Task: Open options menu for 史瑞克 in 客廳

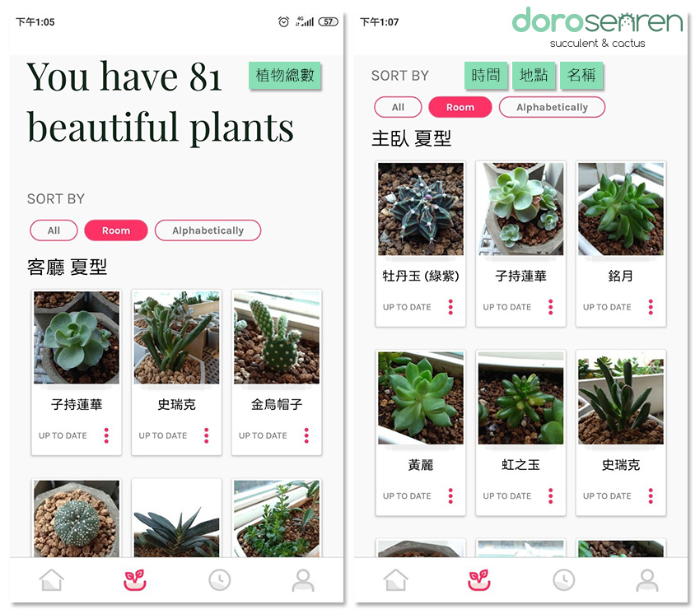Action: 206,435
